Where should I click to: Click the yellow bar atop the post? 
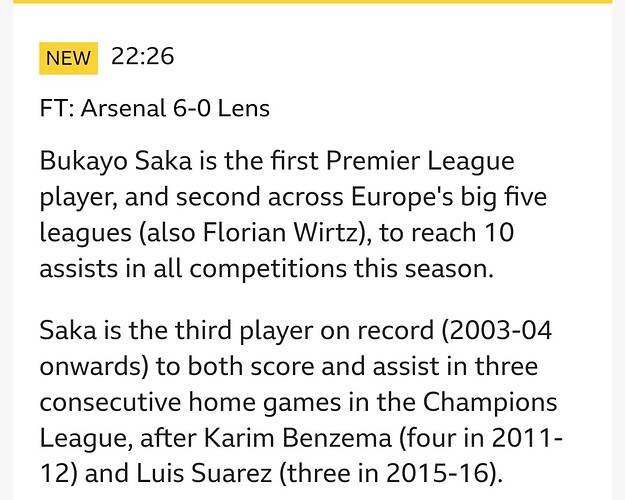tap(312, 2)
